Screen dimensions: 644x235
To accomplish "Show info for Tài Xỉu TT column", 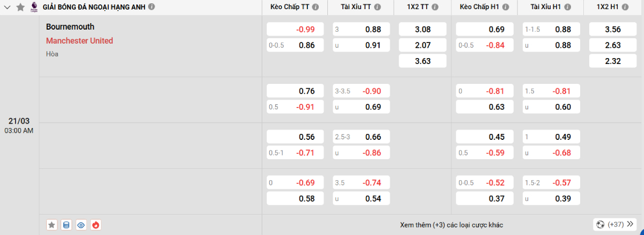I will pyautogui.click(x=378, y=8).
